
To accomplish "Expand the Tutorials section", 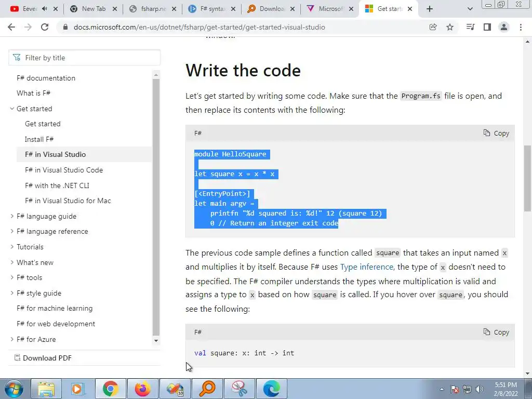I will click(12, 247).
